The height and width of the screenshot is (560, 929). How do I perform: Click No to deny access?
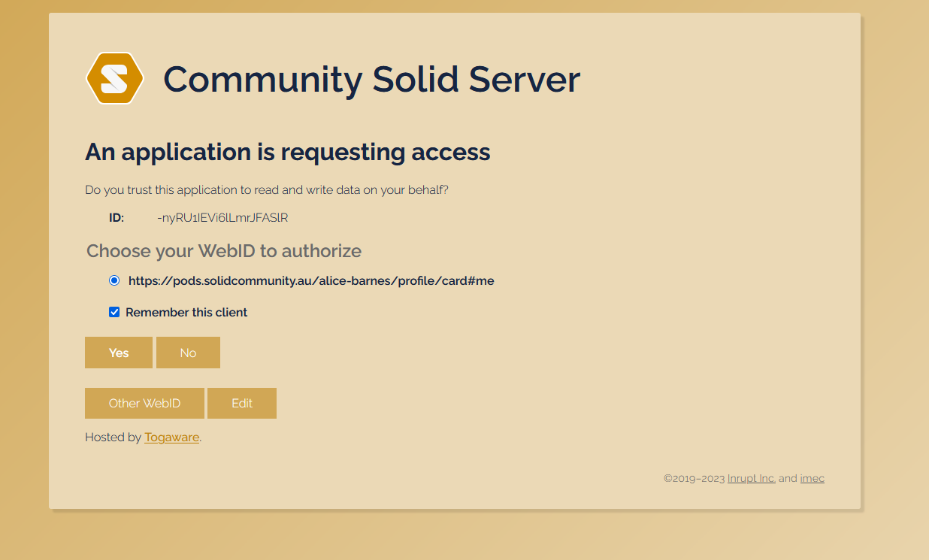point(188,352)
